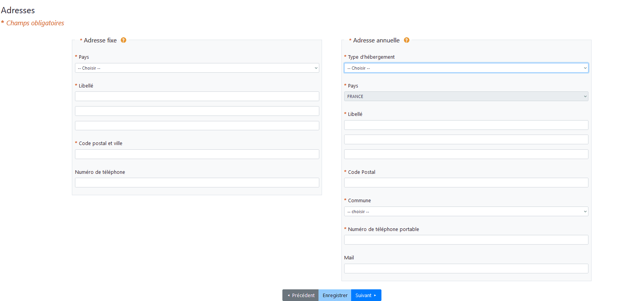
Task: Open the Pays dropdown showing FRANCE
Action: (466, 96)
